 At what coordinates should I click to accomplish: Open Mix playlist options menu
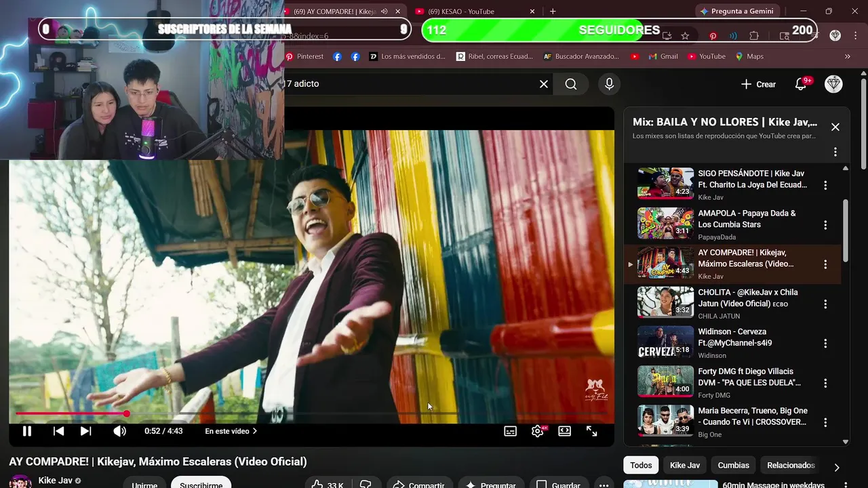pyautogui.click(x=835, y=152)
